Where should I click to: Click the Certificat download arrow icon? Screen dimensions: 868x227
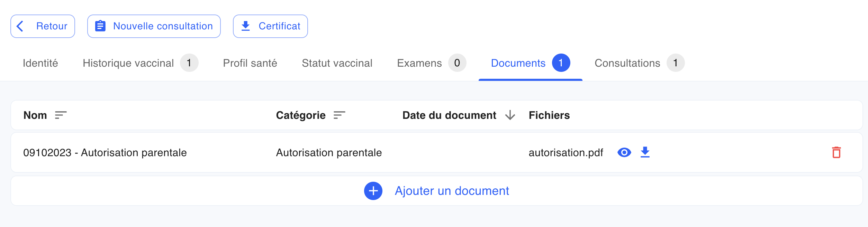point(246,26)
